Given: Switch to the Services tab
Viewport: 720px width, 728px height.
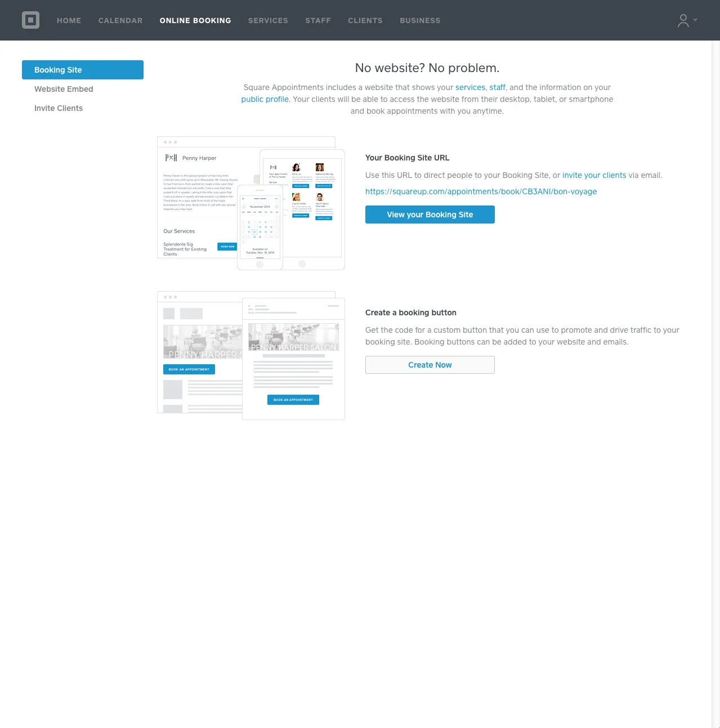Looking at the screenshot, I should (x=268, y=20).
